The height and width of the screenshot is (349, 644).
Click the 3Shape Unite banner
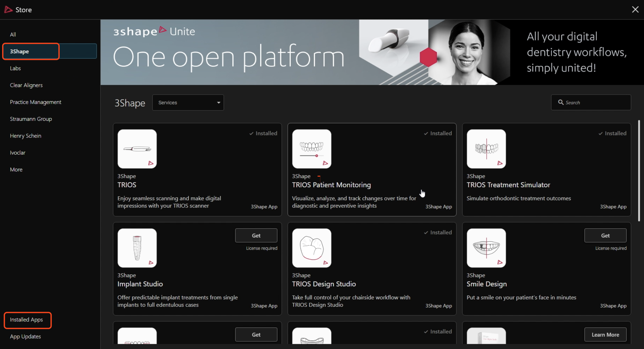pyautogui.click(x=372, y=52)
